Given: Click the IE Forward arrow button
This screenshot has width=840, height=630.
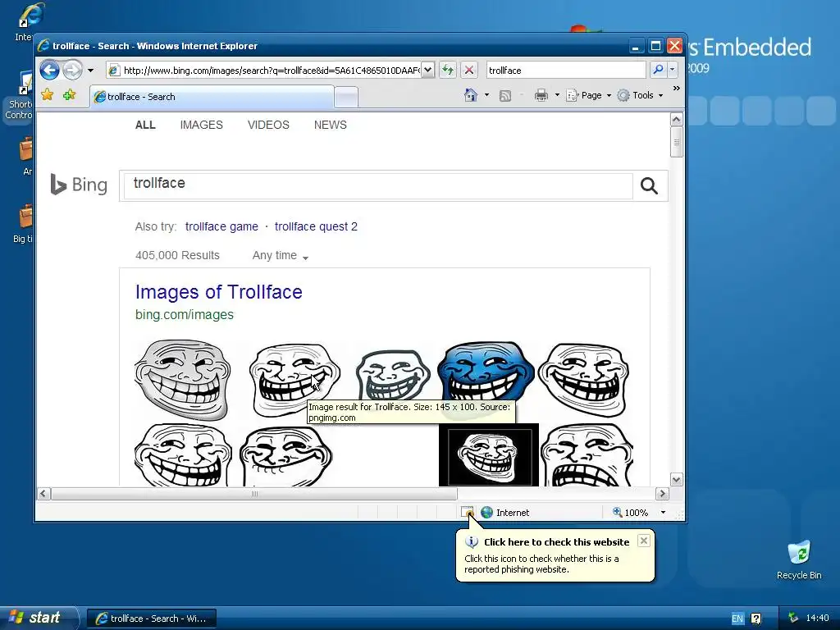Looking at the screenshot, I should tap(72, 71).
